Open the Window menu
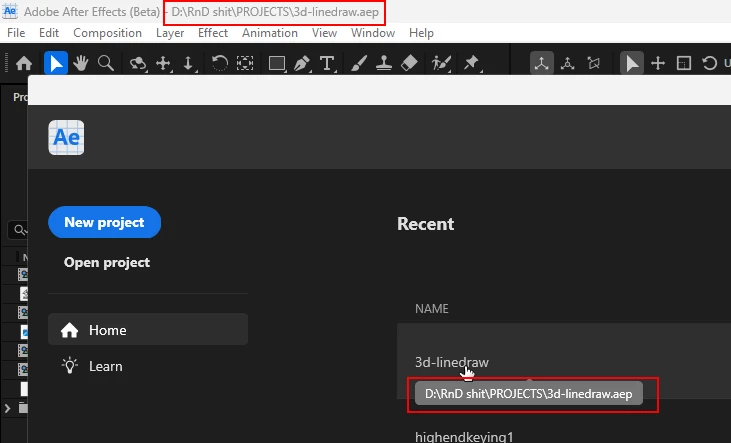 pos(372,33)
